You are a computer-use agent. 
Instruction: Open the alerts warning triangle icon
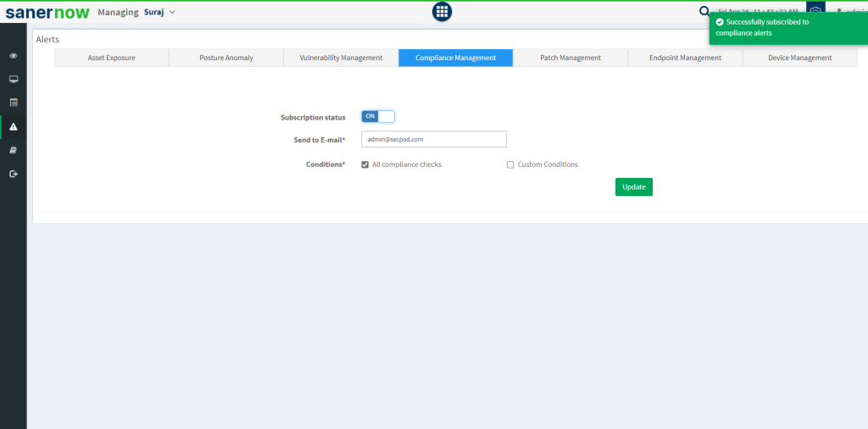tap(14, 127)
